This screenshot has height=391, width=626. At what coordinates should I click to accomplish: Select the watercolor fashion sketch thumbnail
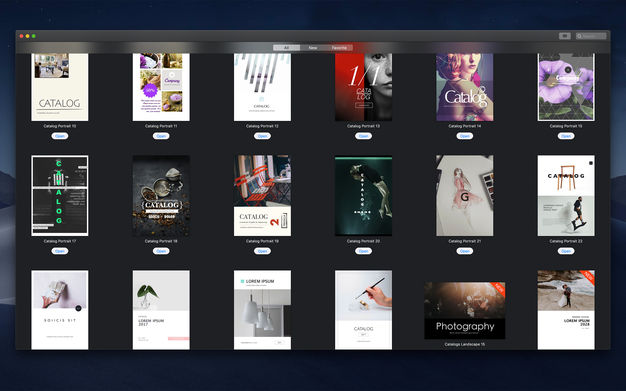pyautogui.click(x=465, y=196)
